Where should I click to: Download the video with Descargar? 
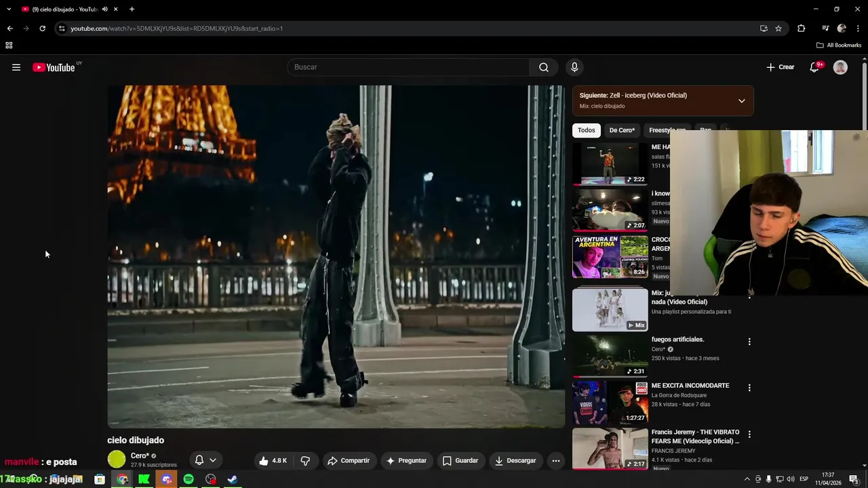515,460
